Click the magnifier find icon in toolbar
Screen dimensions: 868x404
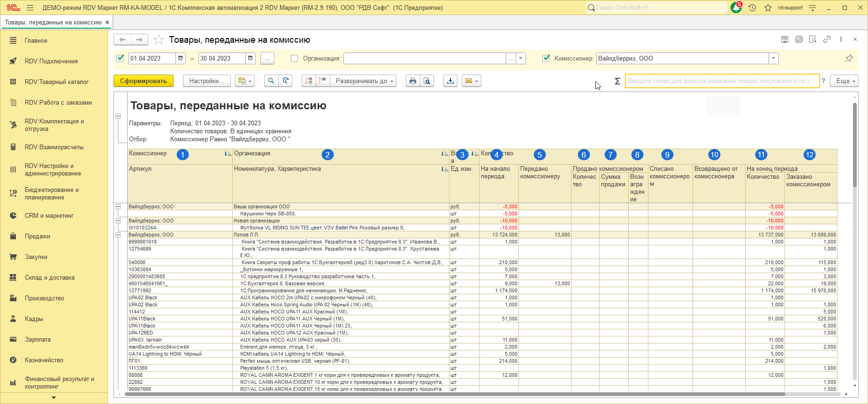[x=271, y=81]
